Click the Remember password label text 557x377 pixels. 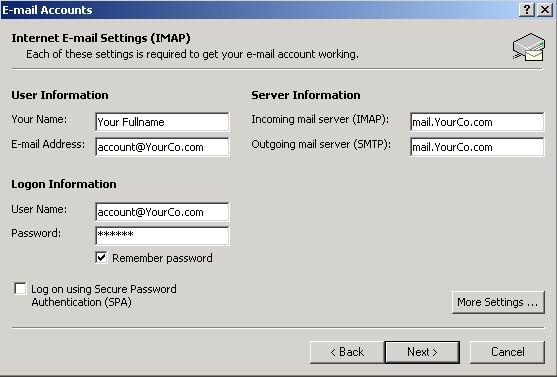(x=162, y=258)
